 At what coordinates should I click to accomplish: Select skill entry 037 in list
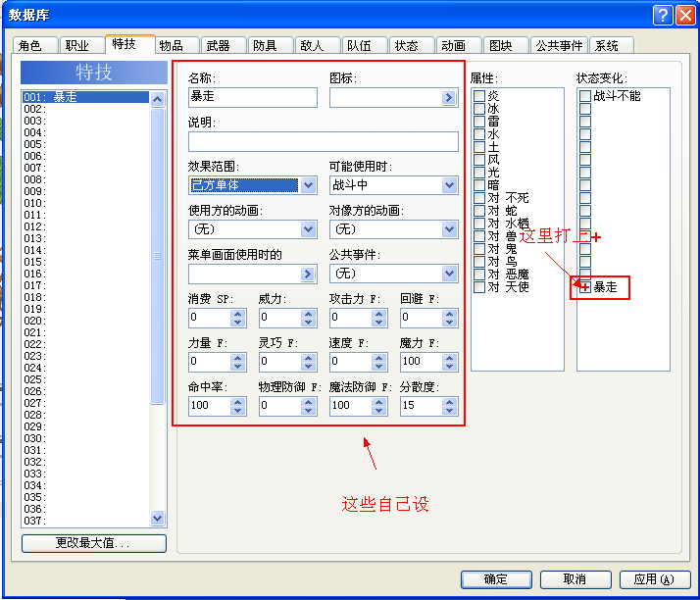[x=85, y=521]
